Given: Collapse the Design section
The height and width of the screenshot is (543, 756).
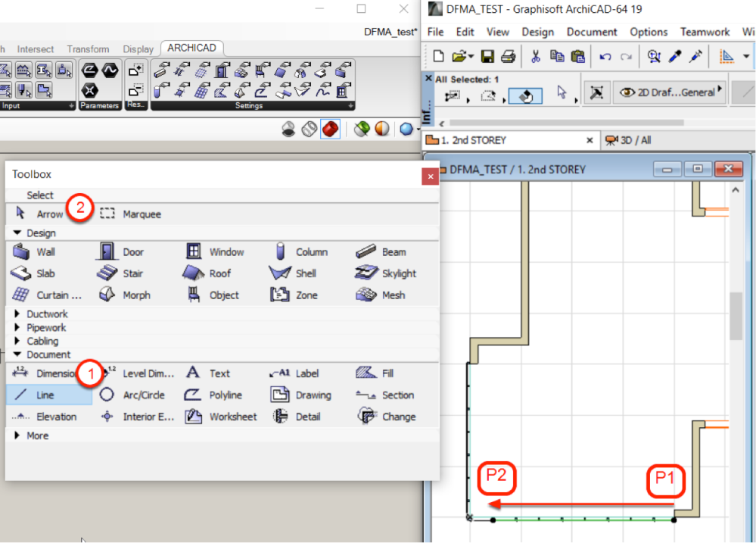Looking at the screenshot, I should [x=17, y=232].
